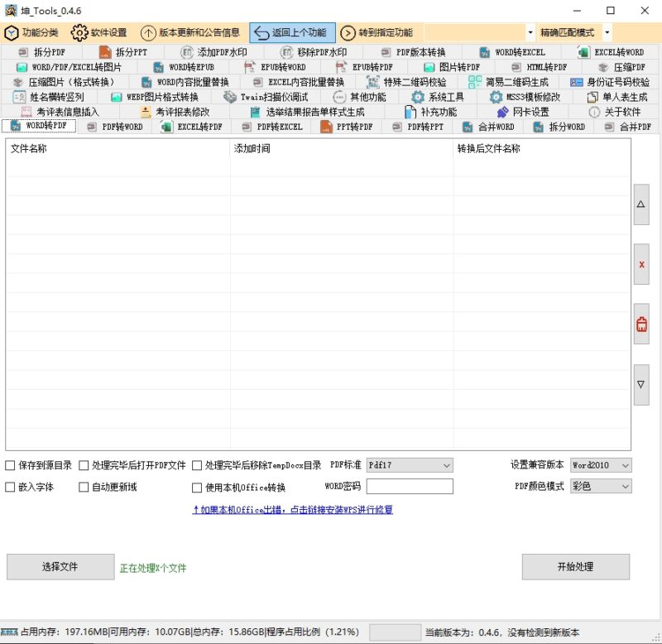Select 特殊二维码校验 QR icon
The image size is (662, 644).
373,82
